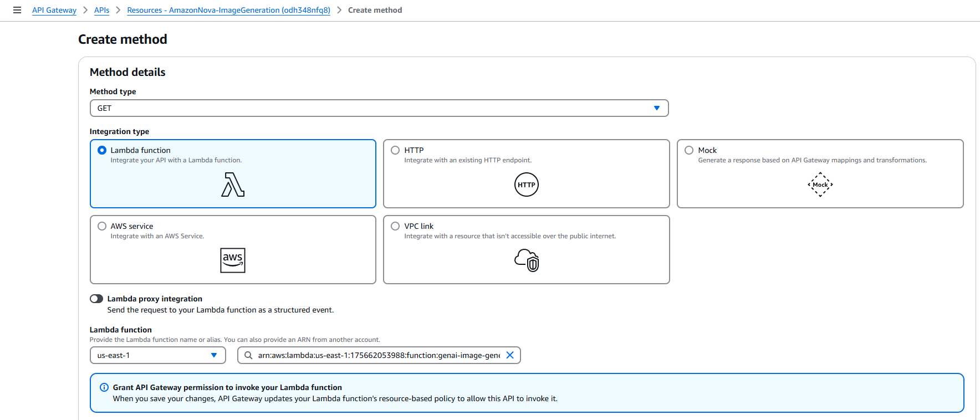The height and width of the screenshot is (420, 980).
Task: Select the HTTP integration radio button
Action: [x=395, y=150]
